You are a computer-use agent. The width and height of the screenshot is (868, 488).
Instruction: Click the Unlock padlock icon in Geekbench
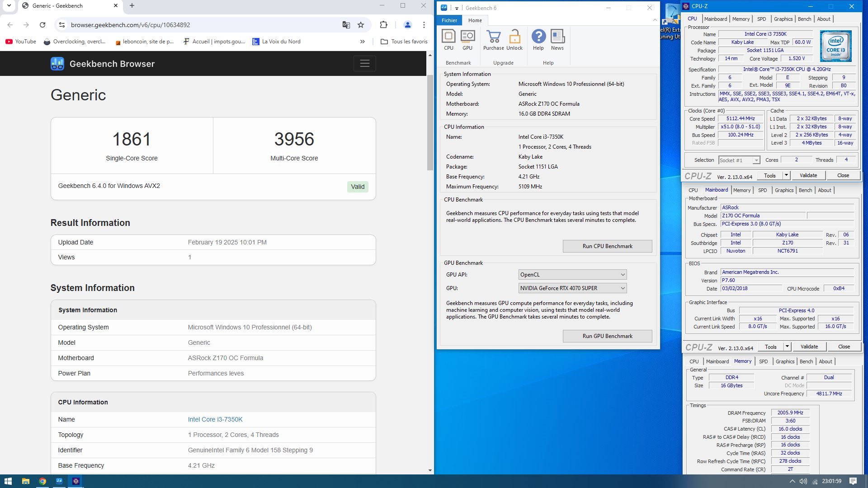click(x=514, y=40)
